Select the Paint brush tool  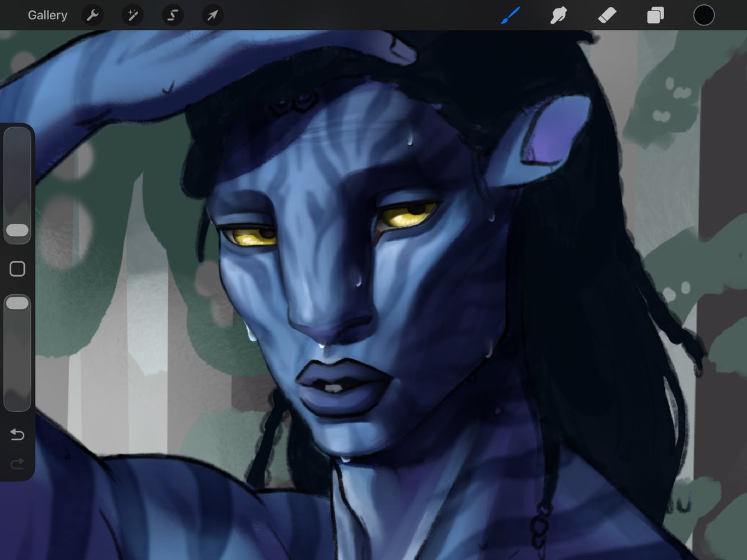510,16
